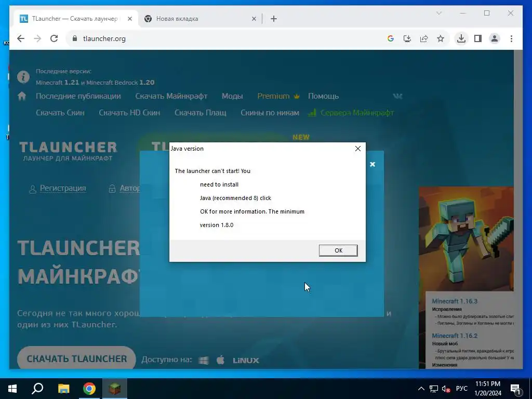This screenshot has width=532, height=399.
Task: Open Windows taskbar search
Action: pos(37,389)
